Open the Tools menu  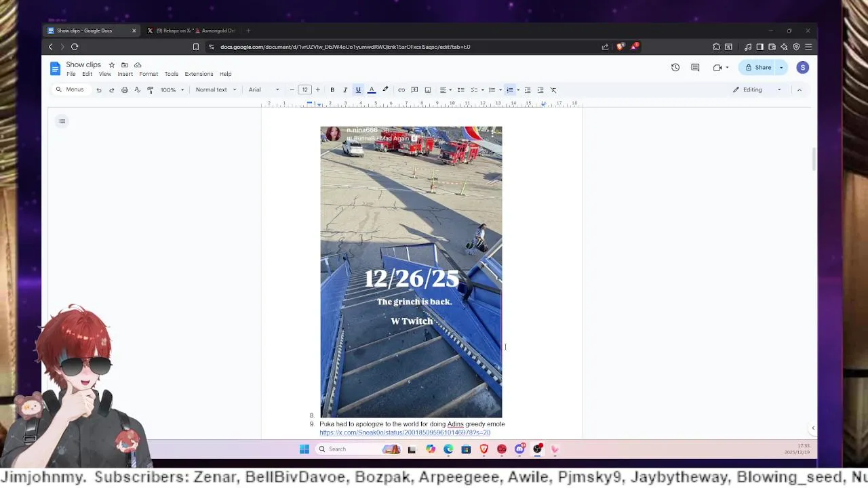tap(172, 74)
